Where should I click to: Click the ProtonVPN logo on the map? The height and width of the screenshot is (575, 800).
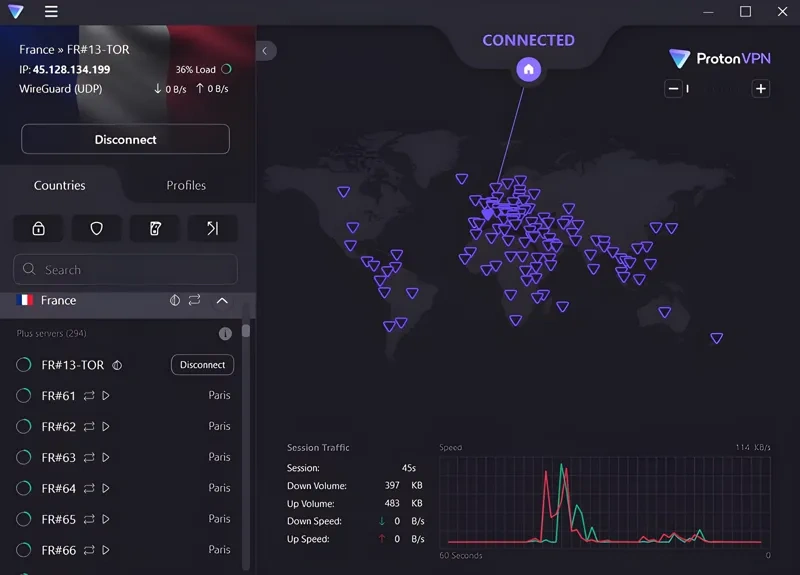720,59
